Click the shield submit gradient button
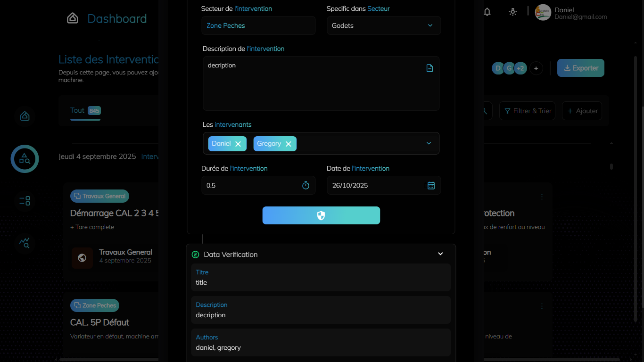644x362 pixels. (x=321, y=215)
